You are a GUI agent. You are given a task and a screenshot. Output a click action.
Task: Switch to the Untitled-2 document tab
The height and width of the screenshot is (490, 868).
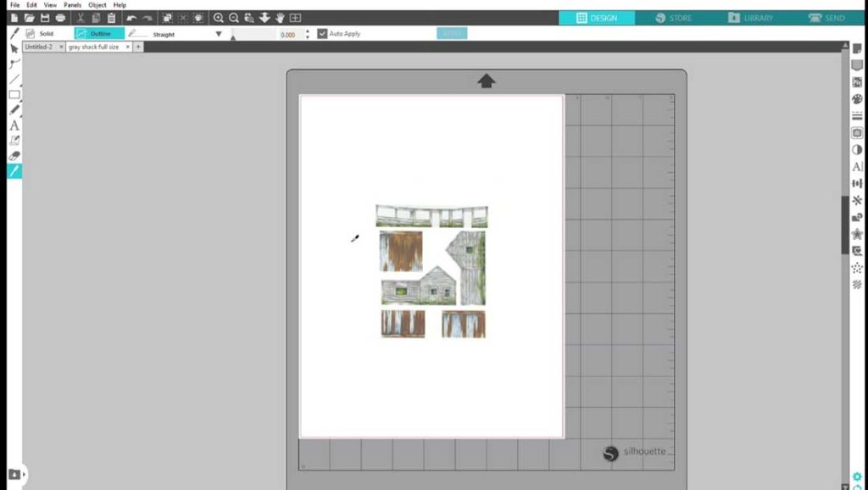pos(39,47)
